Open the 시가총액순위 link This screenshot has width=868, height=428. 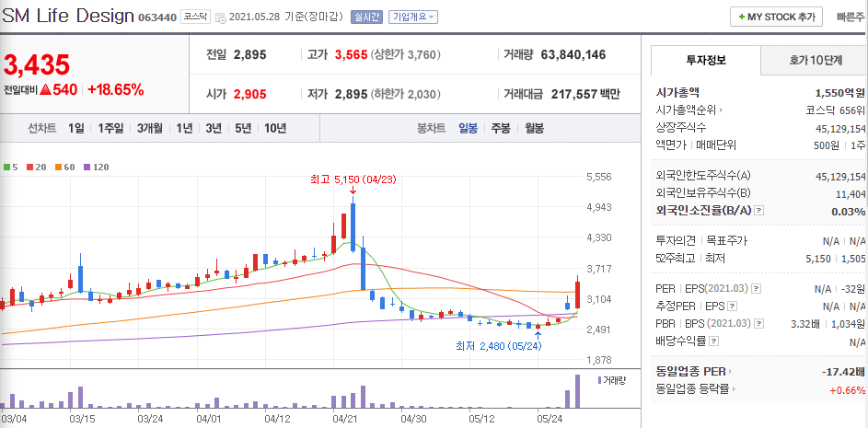coord(689,110)
